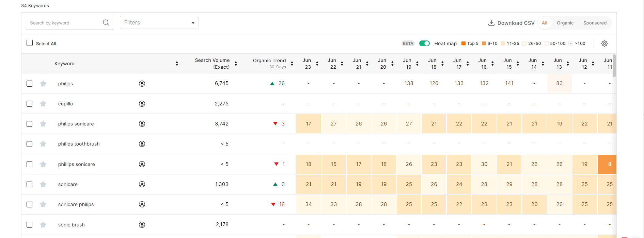Sort by Jun 20 column arrows
Viewport: 644px width, 238px height.
tap(392, 64)
